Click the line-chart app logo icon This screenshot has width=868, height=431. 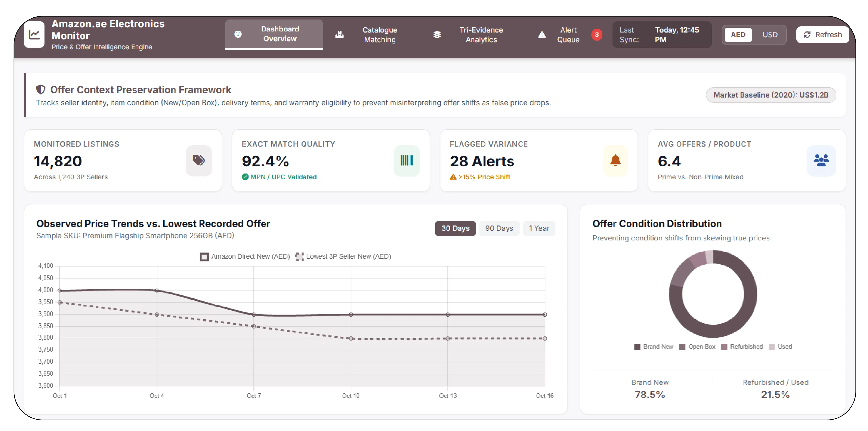pyautogui.click(x=34, y=34)
